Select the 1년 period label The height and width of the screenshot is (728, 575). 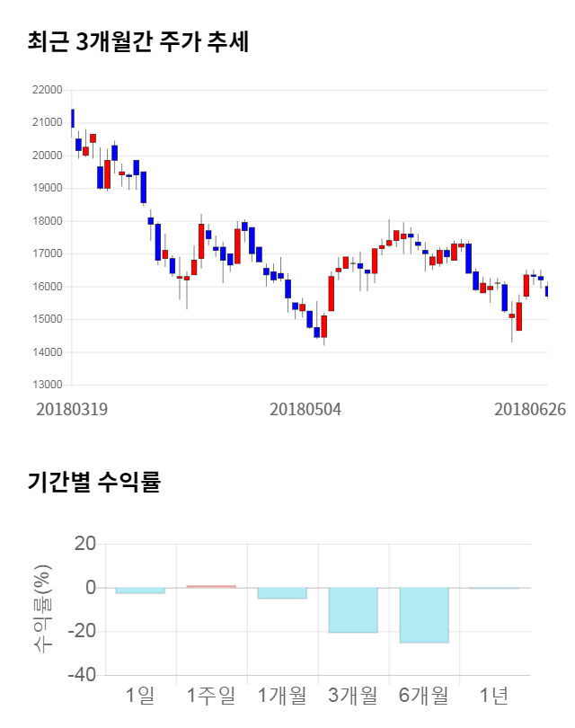click(x=494, y=696)
